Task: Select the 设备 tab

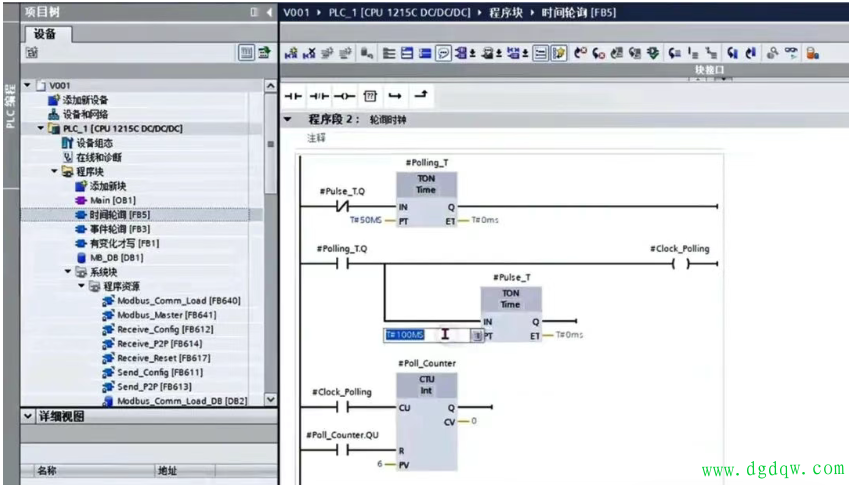Action: (x=44, y=34)
